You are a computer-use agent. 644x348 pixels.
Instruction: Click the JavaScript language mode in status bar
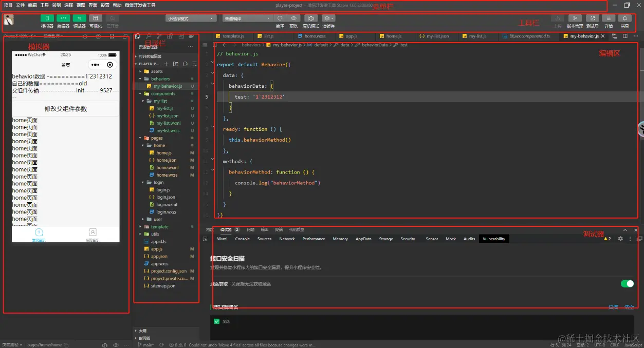633,345
